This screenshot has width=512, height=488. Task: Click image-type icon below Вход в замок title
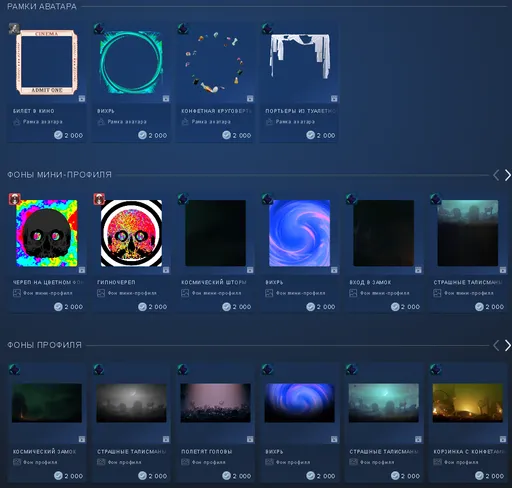[353, 293]
